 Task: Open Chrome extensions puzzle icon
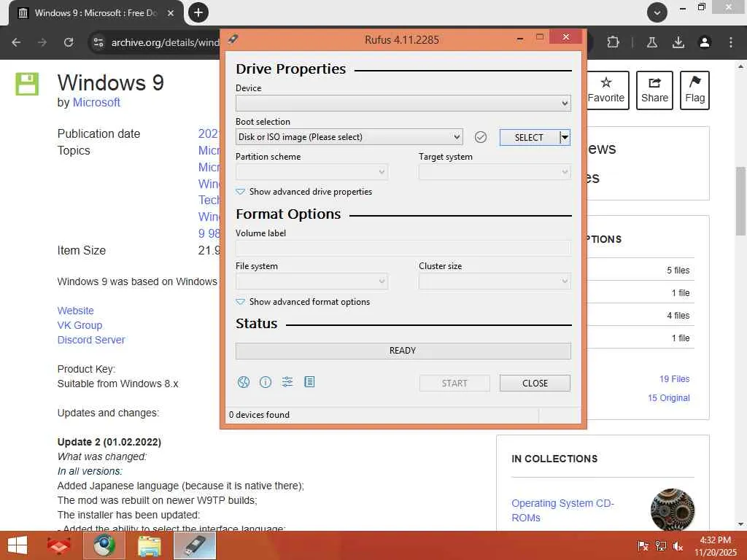pyautogui.click(x=613, y=42)
